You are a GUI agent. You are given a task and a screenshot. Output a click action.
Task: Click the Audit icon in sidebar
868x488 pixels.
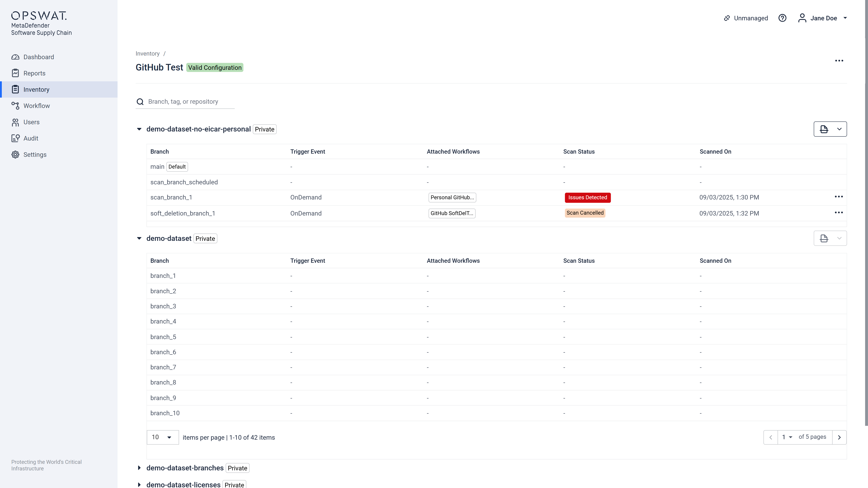point(15,138)
